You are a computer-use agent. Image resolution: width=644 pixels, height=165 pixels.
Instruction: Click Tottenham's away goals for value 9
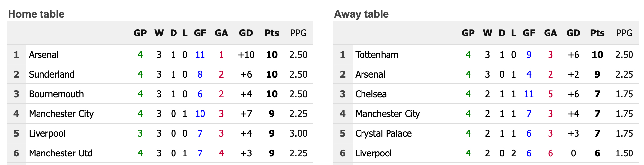529,55
